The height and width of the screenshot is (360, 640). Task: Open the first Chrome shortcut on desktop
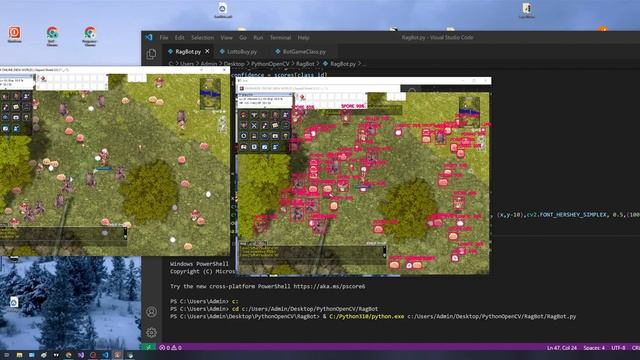click(x=52, y=36)
